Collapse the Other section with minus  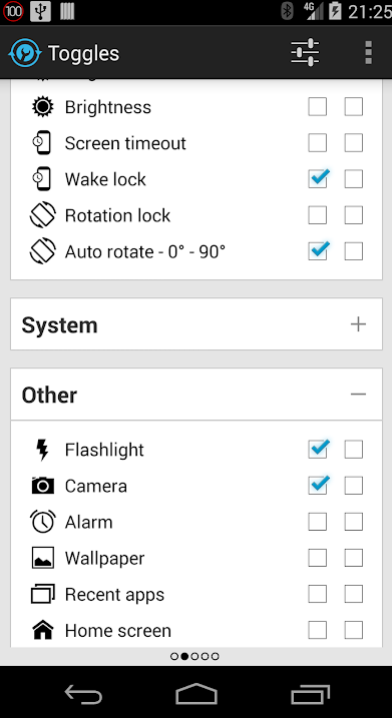358,394
